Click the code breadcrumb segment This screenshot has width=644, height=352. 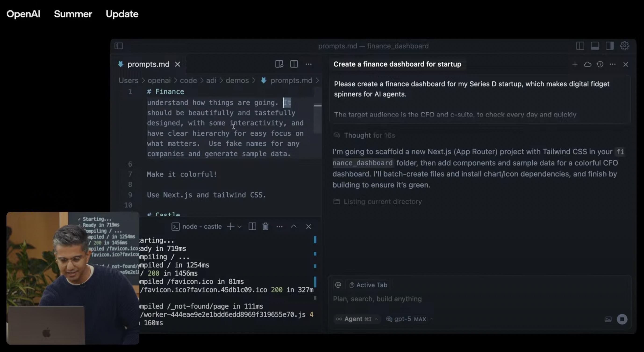(188, 80)
